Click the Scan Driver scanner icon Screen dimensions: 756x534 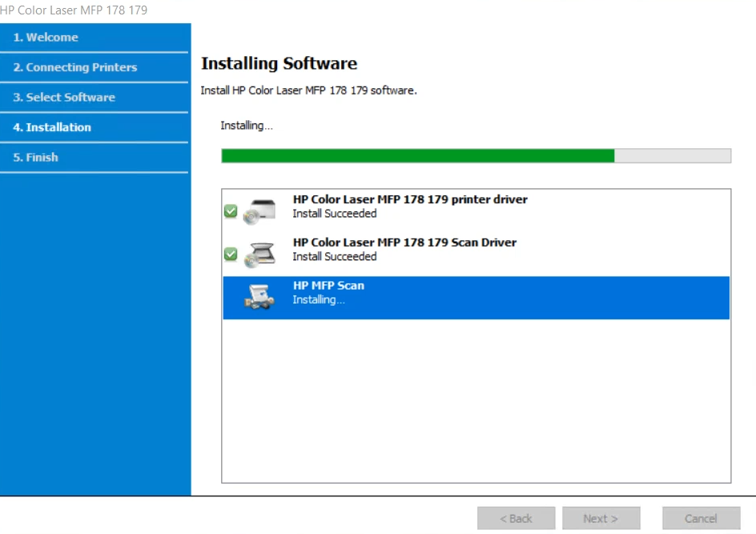pos(259,255)
